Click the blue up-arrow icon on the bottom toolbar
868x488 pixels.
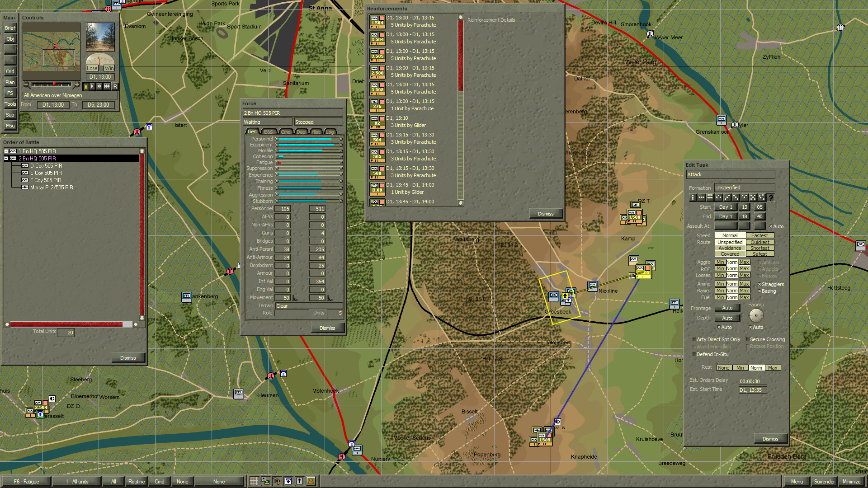pyautogui.click(x=288, y=482)
